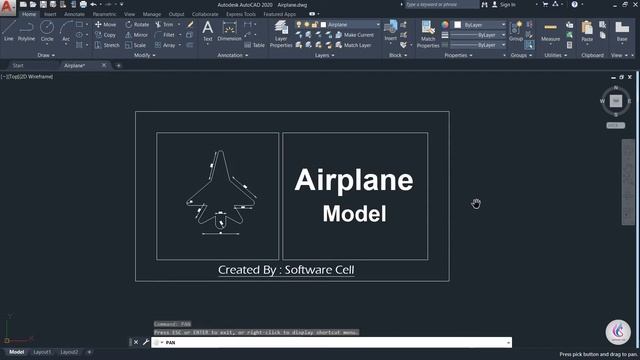Viewport: 640px width, 360px height.
Task: Click Match Properties
Action: tap(428, 34)
